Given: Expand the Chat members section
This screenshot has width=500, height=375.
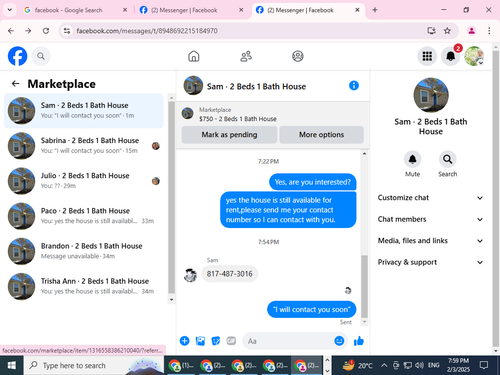Looking at the screenshot, I should 430,219.
